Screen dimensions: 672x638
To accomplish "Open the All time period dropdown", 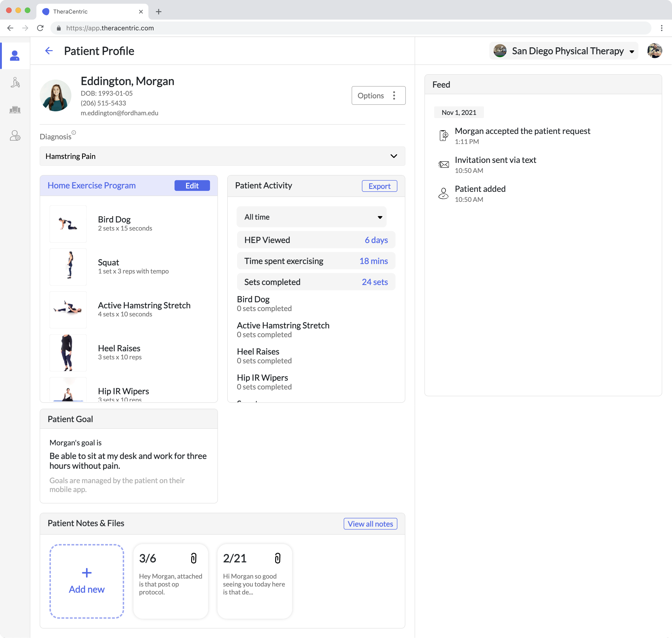I will (x=311, y=217).
